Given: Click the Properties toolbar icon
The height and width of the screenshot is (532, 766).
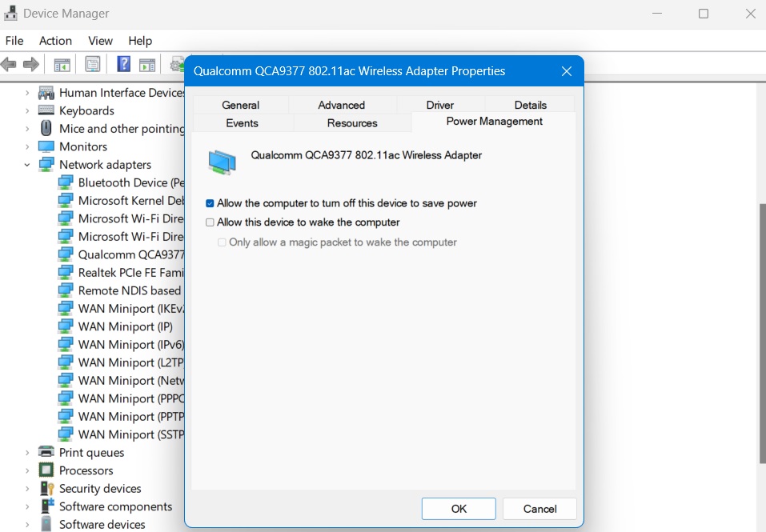Looking at the screenshot, I should coord(92,64).
